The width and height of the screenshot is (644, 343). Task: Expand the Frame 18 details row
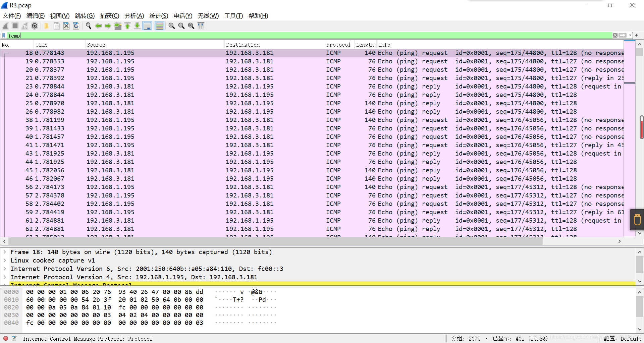(x=5, y=252)
